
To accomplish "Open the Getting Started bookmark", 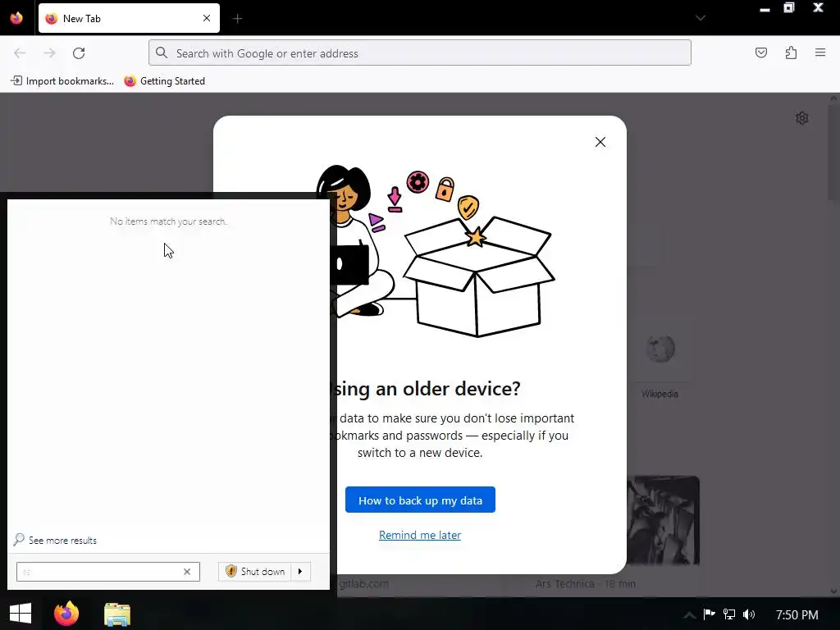I will [x=164, y=81].
